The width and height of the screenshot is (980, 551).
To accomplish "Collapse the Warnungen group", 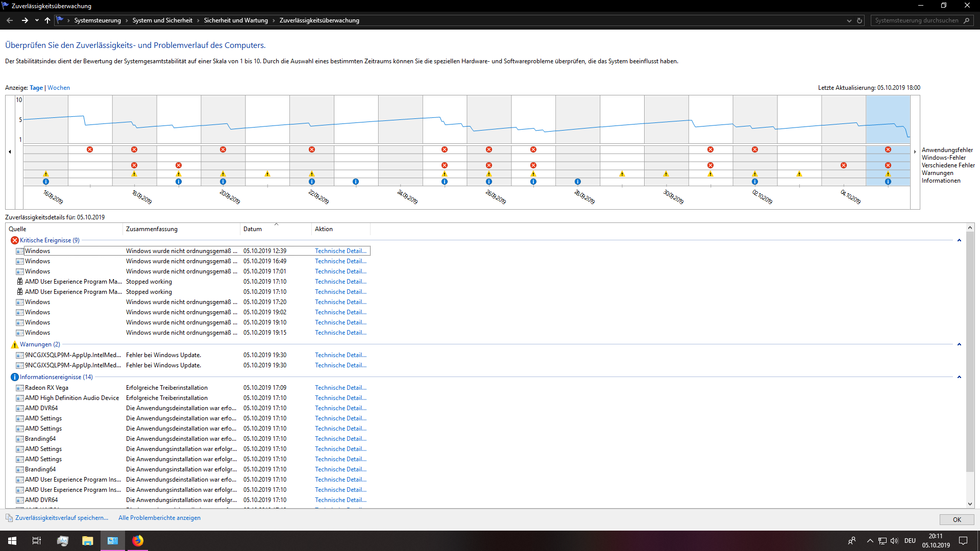I will pyautogui.click(x=959, y=344).
